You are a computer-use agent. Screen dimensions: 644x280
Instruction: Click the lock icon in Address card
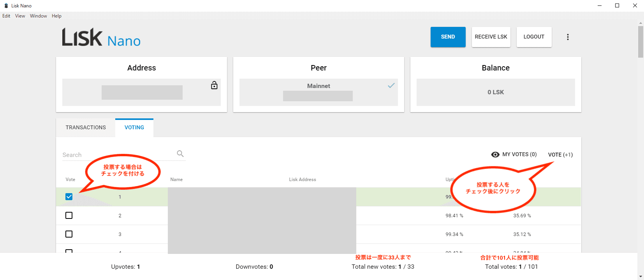coord(214,85)
